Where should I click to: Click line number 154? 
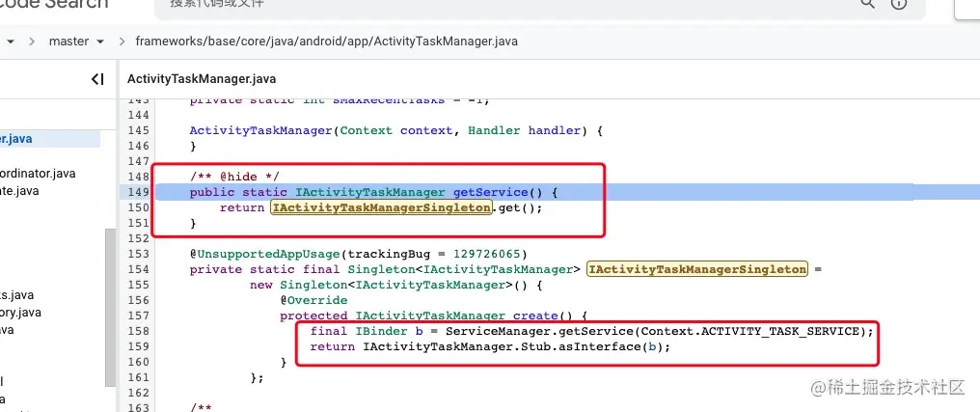[138, 269]
